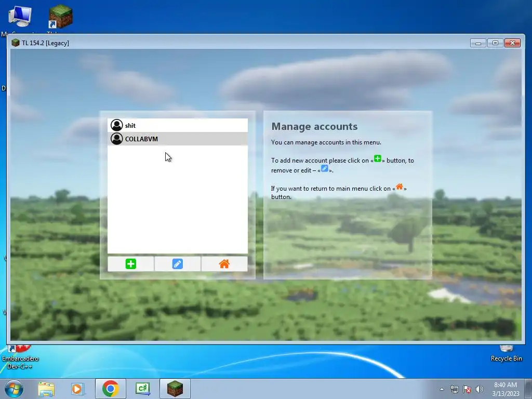This screenshot has height=399, width=532.
Task: Click the Minecraft launcher taskbar button
Action: pyautogui.click(x=175, y=389)
